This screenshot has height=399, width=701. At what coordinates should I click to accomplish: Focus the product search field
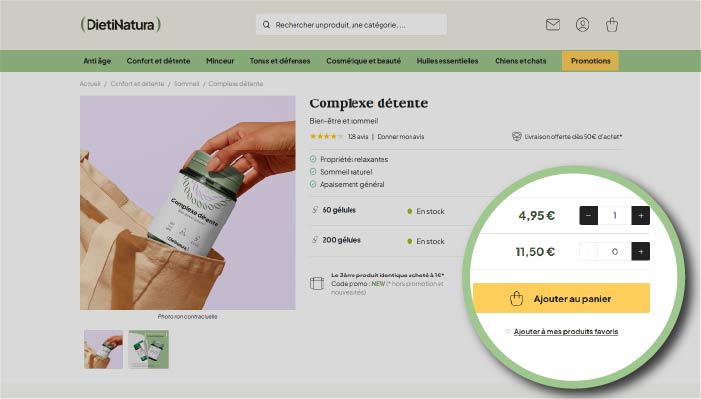(351, 25)
